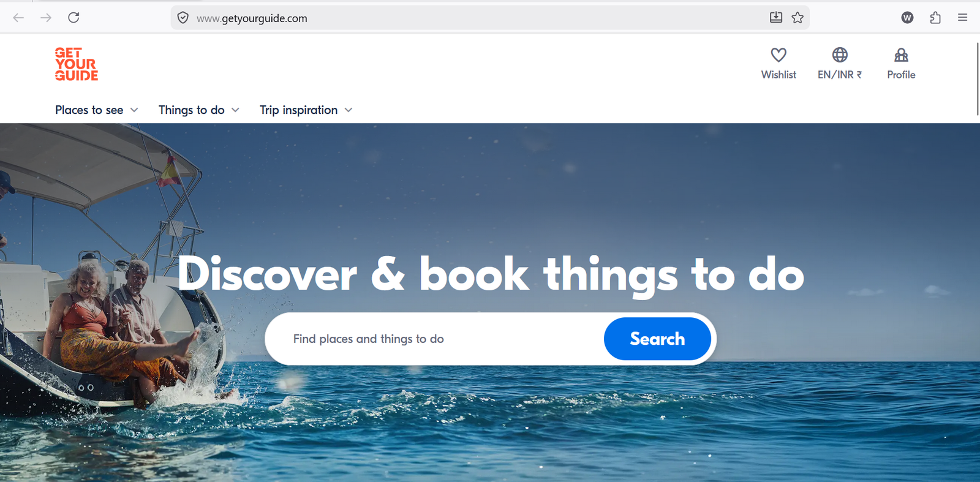The width and height of the screenshot is (980, 482).
Task: Click the GetYourGuide logo
Action: pos(77,64)
